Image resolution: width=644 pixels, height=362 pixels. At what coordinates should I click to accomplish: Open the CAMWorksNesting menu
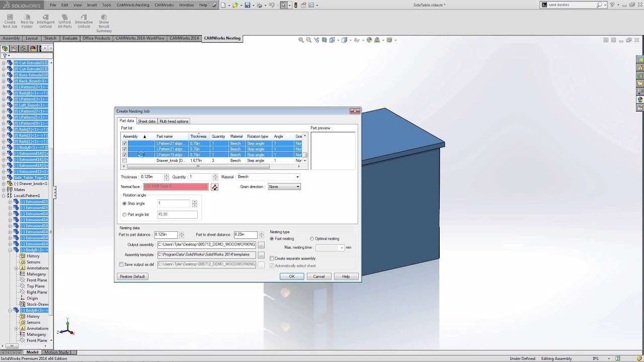pos(133,5)
